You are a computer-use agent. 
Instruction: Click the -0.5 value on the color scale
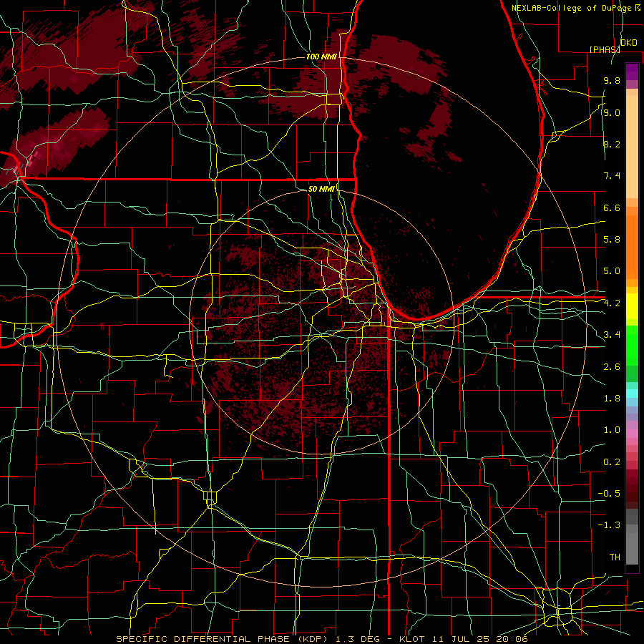609,494
